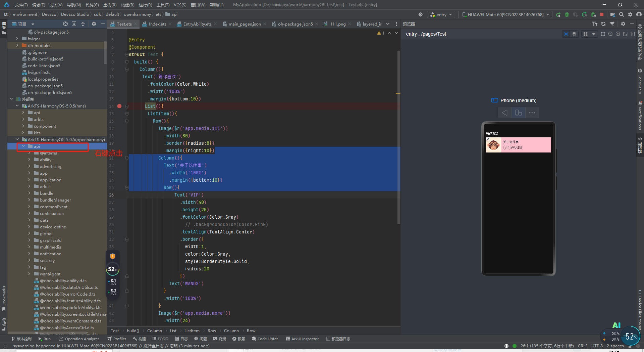This screenshot has height=352, width=644.
Task: Click the user account avatar icon
Action: coord(639,14)
